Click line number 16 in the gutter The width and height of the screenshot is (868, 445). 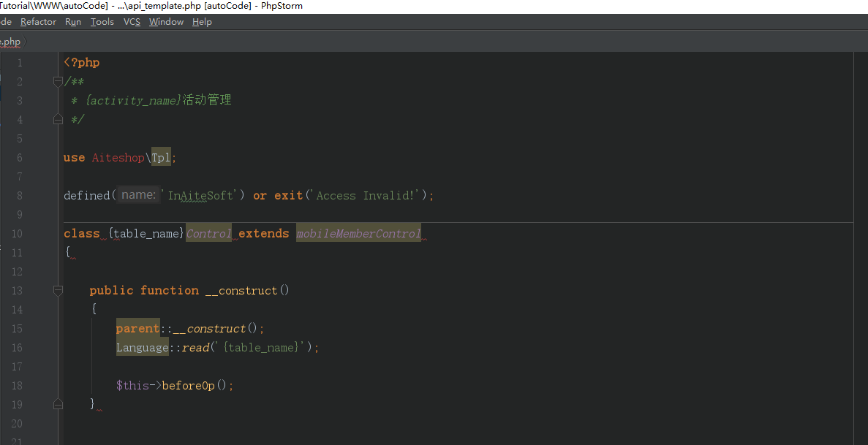[17, 348]
